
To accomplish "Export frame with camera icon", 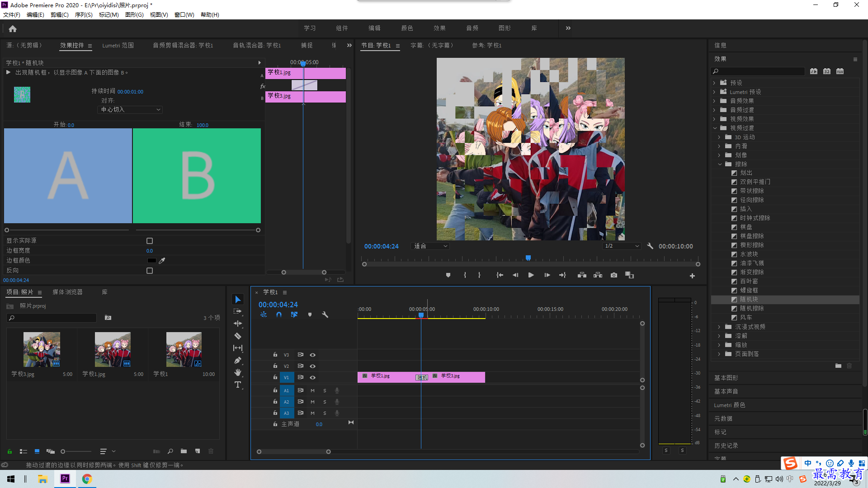I will coord(613,275).
